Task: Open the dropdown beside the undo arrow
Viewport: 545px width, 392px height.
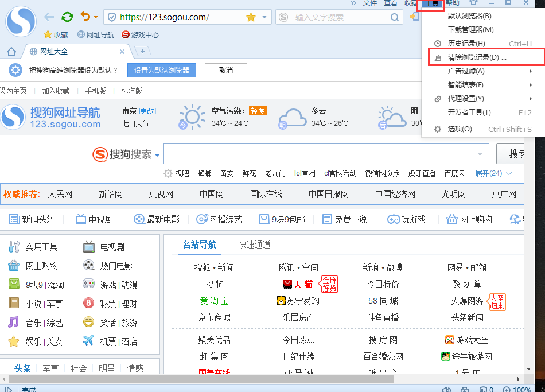Action: [x=95, y=16]
